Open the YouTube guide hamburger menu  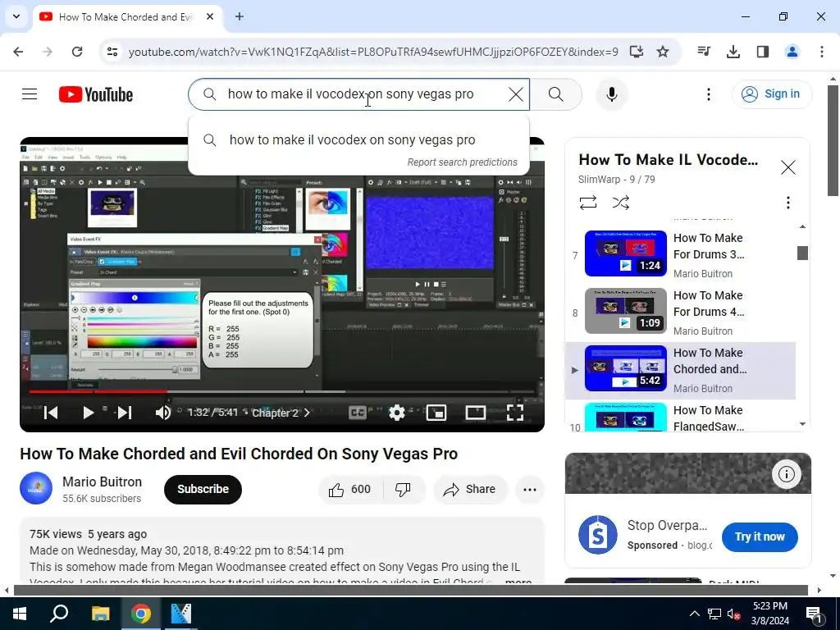tap(30, 94)
